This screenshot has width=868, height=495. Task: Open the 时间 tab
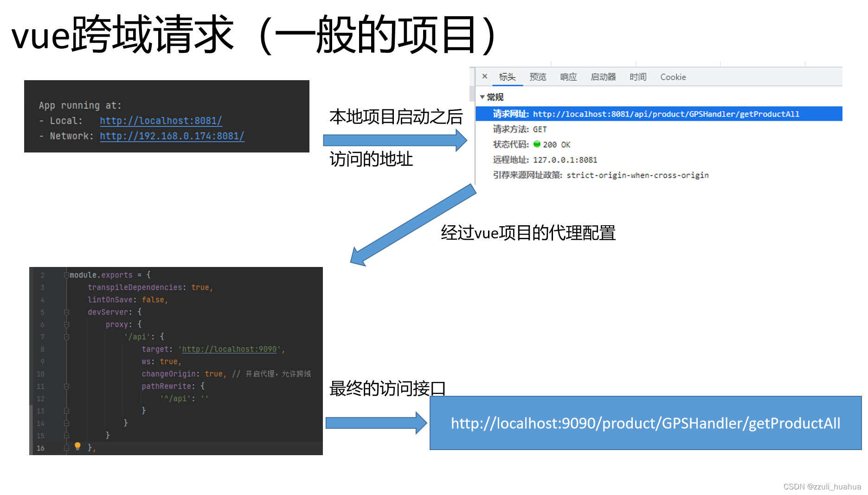pos(638,77)
